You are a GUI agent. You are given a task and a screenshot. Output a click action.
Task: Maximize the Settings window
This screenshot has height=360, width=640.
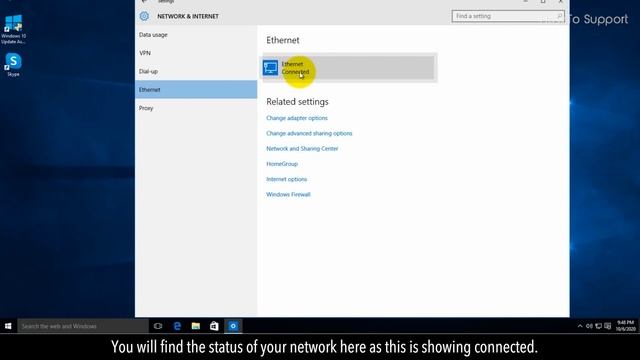pyautogui.click(x=543, y=2)
